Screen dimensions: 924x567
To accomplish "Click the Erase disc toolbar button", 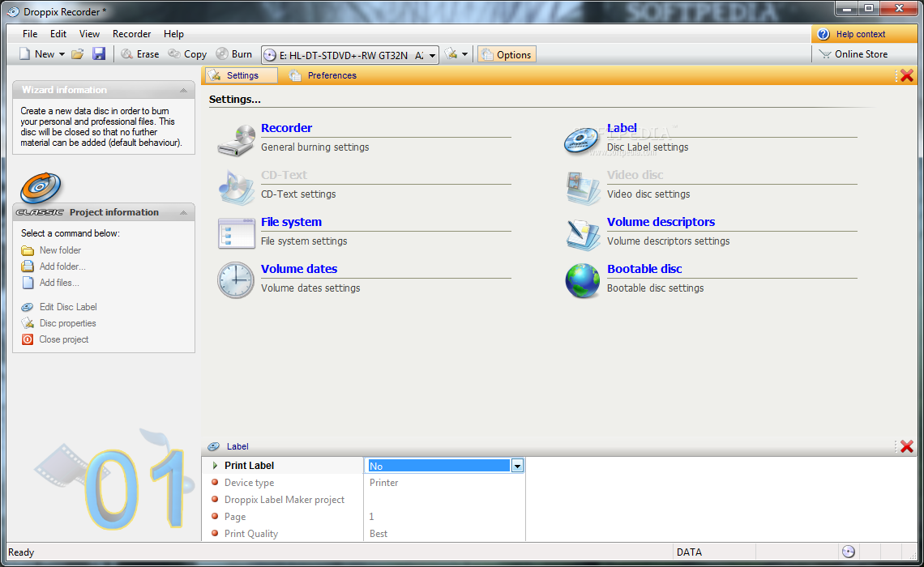I will (x=140, y=54).
